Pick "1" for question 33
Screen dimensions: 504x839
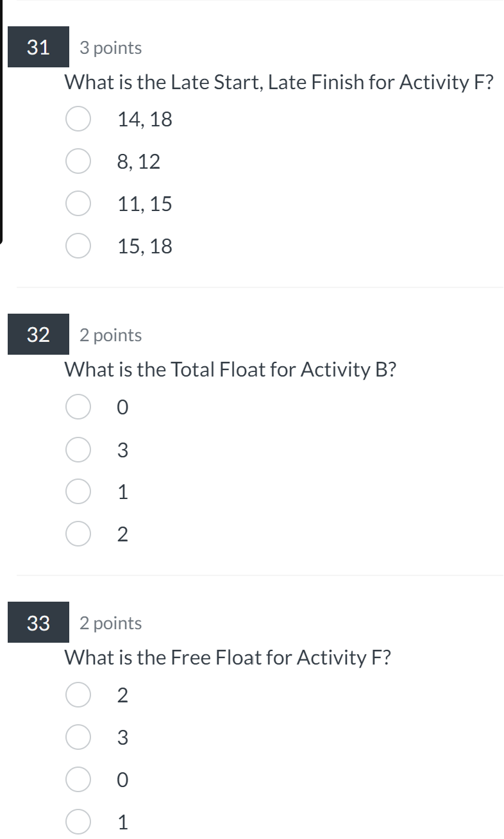point(78,822)
